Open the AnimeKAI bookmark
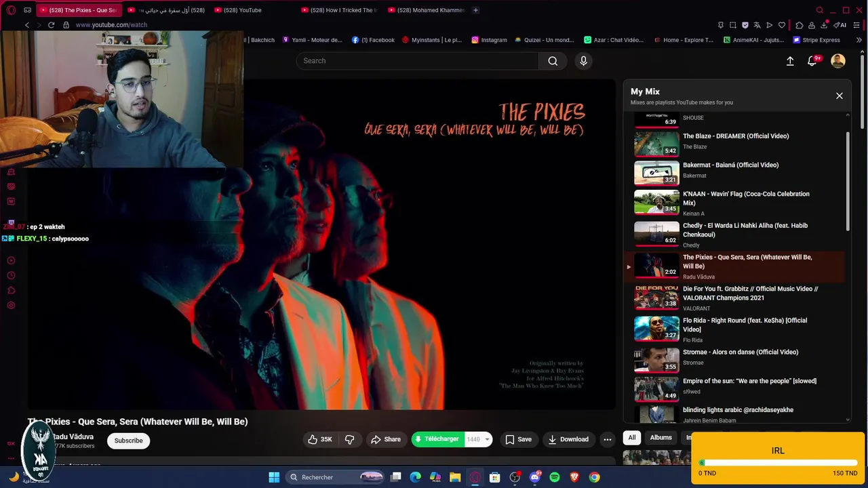The height and width of the screenshot is (488, 868). (x=753, y=40)
